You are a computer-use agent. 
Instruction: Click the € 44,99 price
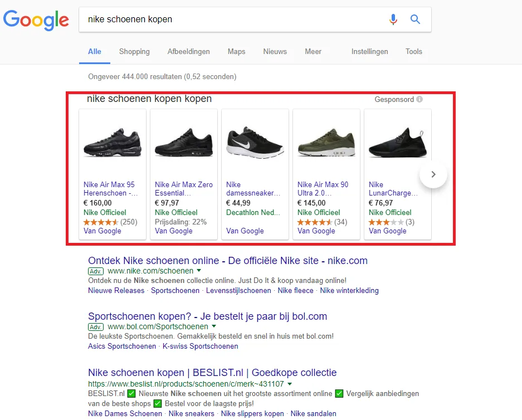(238, 203)
